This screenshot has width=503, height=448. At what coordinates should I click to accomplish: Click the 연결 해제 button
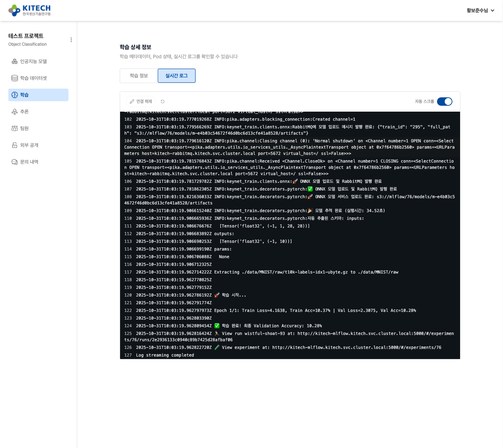pos(141,102)
